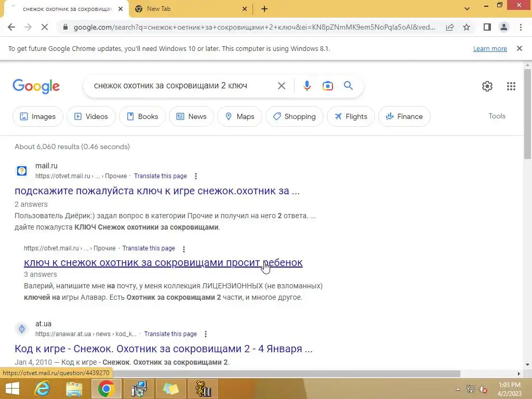
Task: Click the horizontal scrollbar thumb
Action: (286, 374)
